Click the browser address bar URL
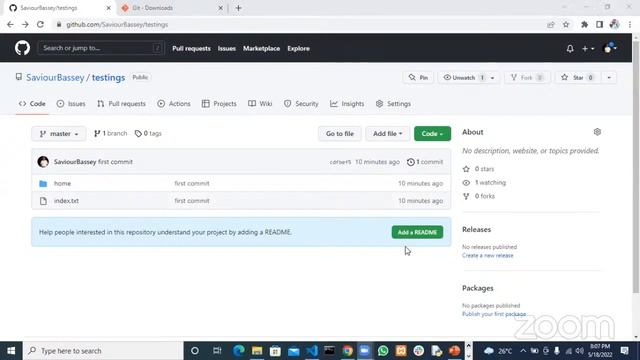The width and height of the screenshot is (640, 360). pyautogui.click(x=117, y=24)
